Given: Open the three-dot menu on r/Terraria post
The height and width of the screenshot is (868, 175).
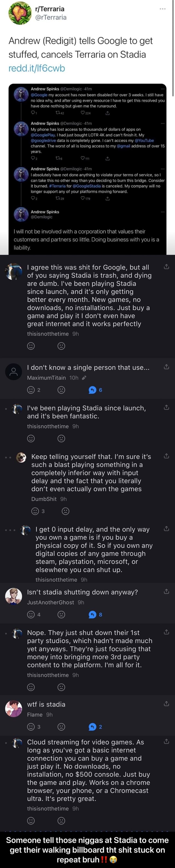Looking at the screenshot, I should point(162,9).
